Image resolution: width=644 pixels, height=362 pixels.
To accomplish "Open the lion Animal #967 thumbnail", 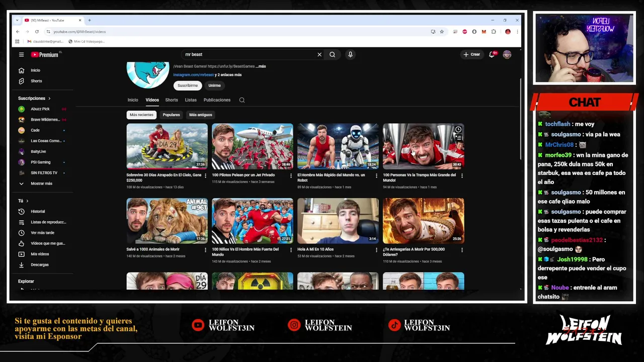I will 167,221.
